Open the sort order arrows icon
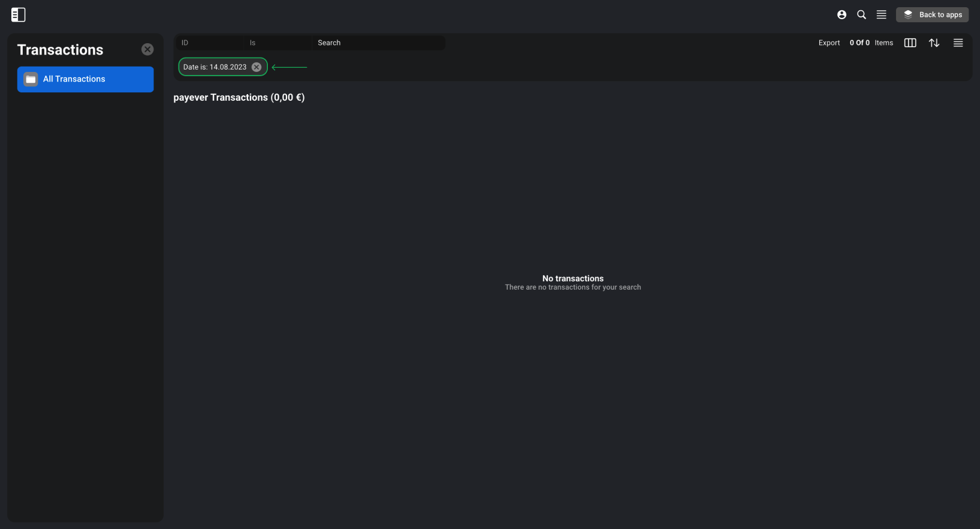The height and width of the screenshot is (529, 980). tap(934, 43)
